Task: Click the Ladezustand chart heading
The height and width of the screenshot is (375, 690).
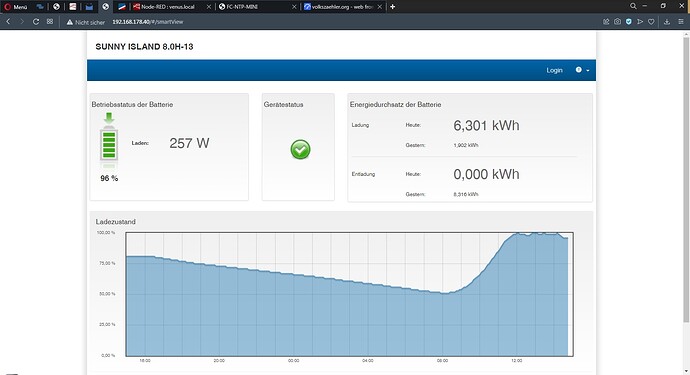Action: pyautogui.click(x=115, y=222)
